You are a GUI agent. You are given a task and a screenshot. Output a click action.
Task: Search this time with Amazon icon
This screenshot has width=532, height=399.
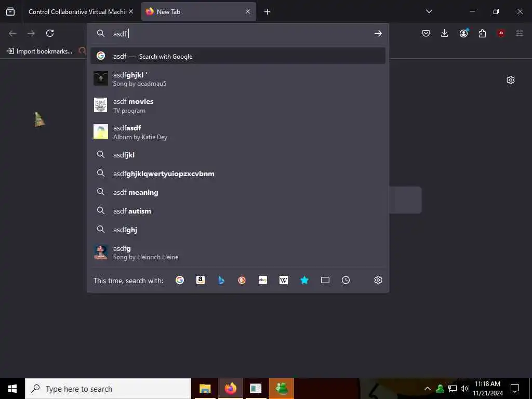pyautogui.click(x=201, y=280)
